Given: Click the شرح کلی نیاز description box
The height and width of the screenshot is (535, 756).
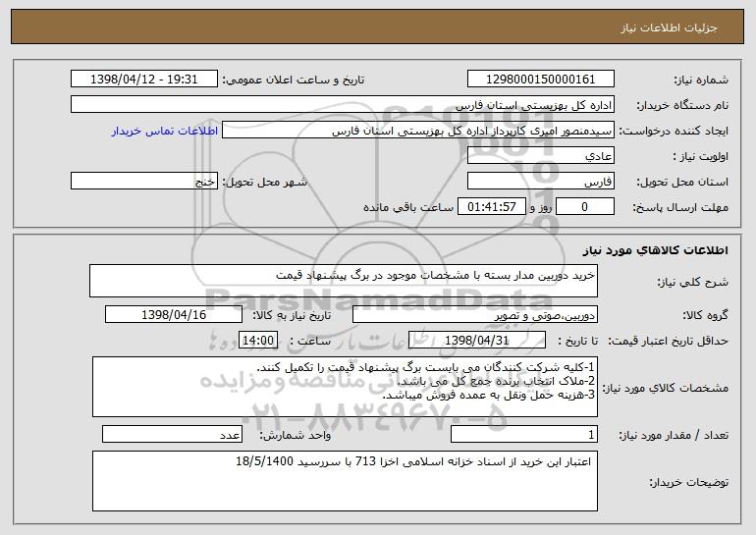Looking at the screenshot, I should [344, 281].
